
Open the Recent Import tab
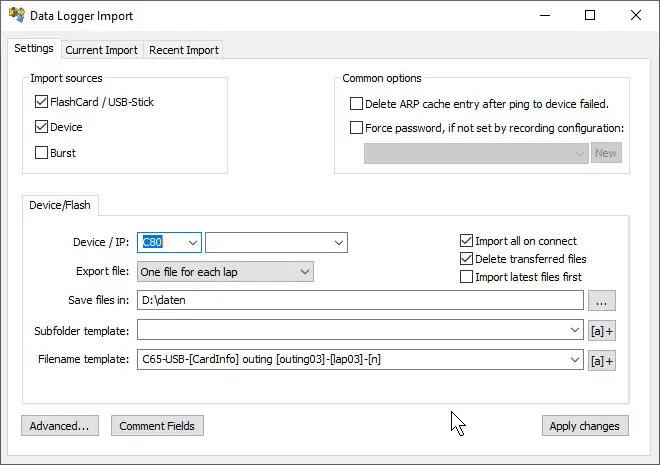[x=184, y=50]
